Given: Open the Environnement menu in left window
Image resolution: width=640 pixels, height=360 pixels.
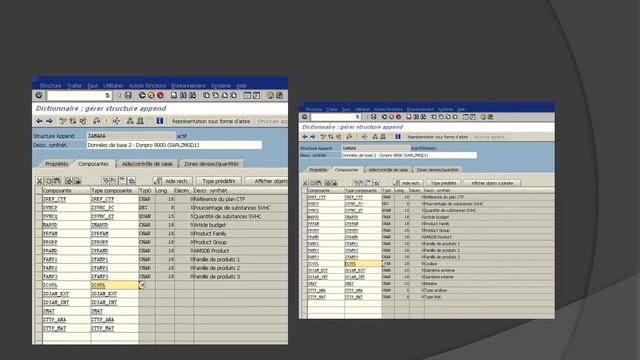Looking at the screenshot, I should [189, 86].
